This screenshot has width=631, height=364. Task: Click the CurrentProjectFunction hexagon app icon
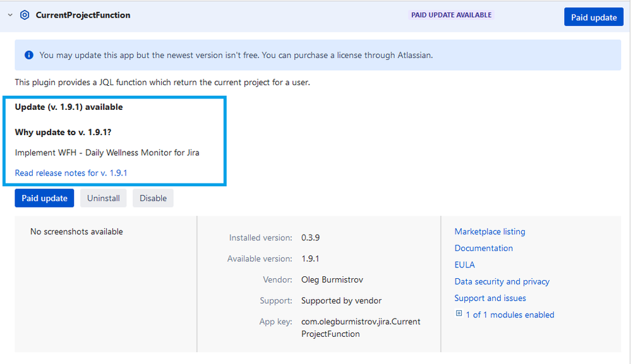[25, 15]
